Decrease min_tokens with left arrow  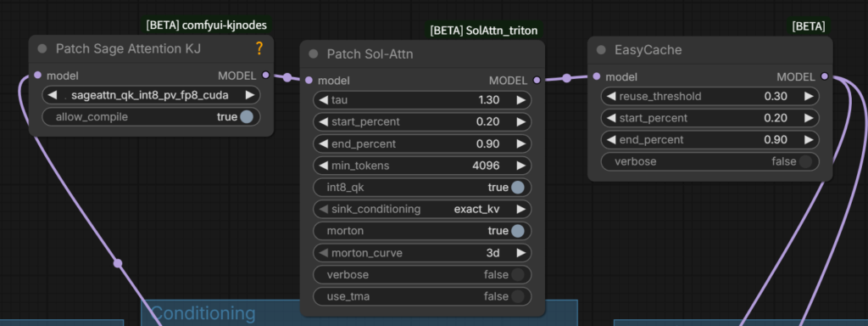[x=323, y=166]
